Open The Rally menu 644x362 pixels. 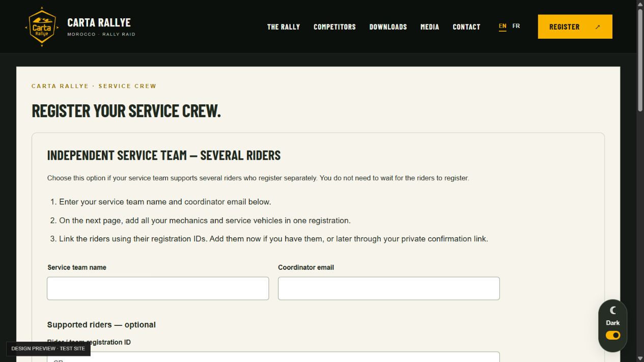click(284, 26)
